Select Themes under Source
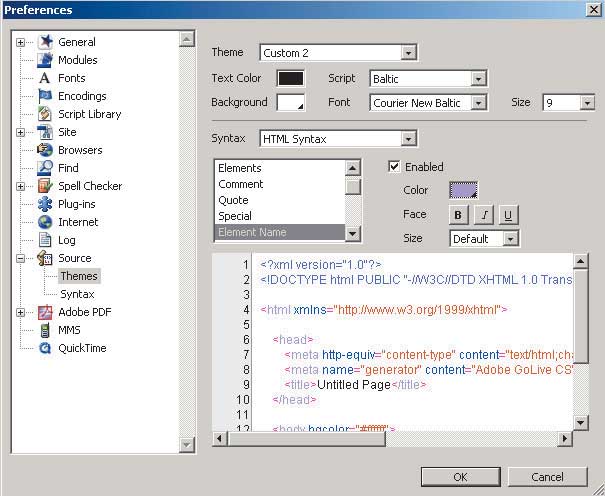Viewport: 605px width, 496px height. [79, 276]
